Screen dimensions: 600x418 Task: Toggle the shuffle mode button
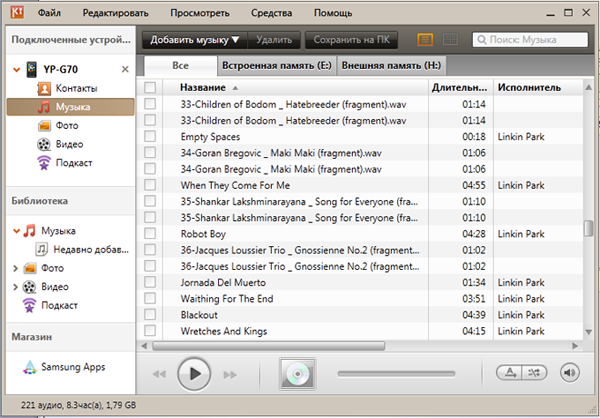(534, 372)
